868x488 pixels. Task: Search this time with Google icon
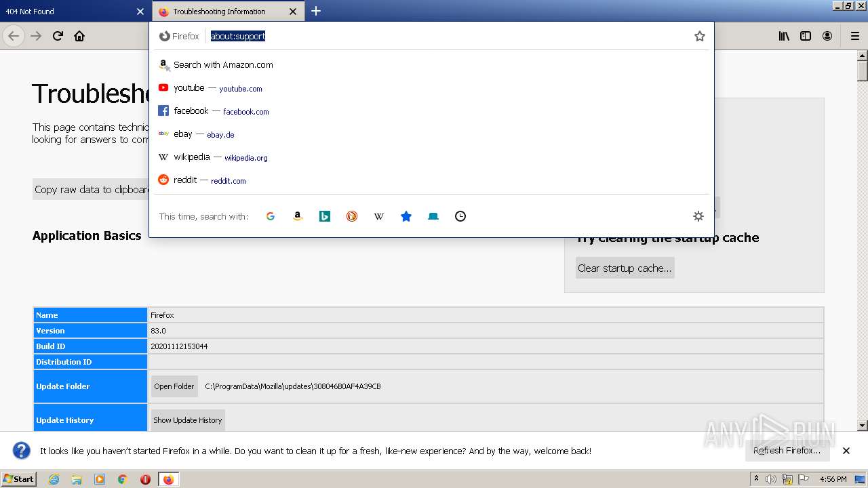[x=271, y=216]
